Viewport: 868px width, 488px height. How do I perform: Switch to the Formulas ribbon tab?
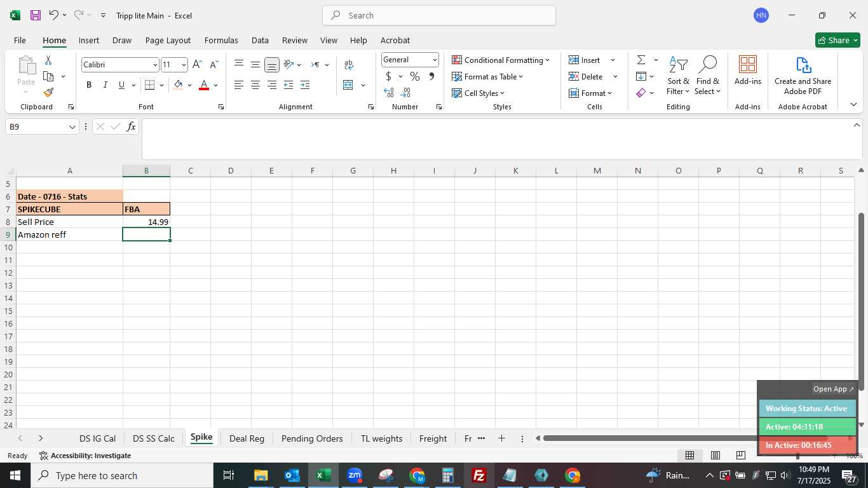click(x=221, y=40)
